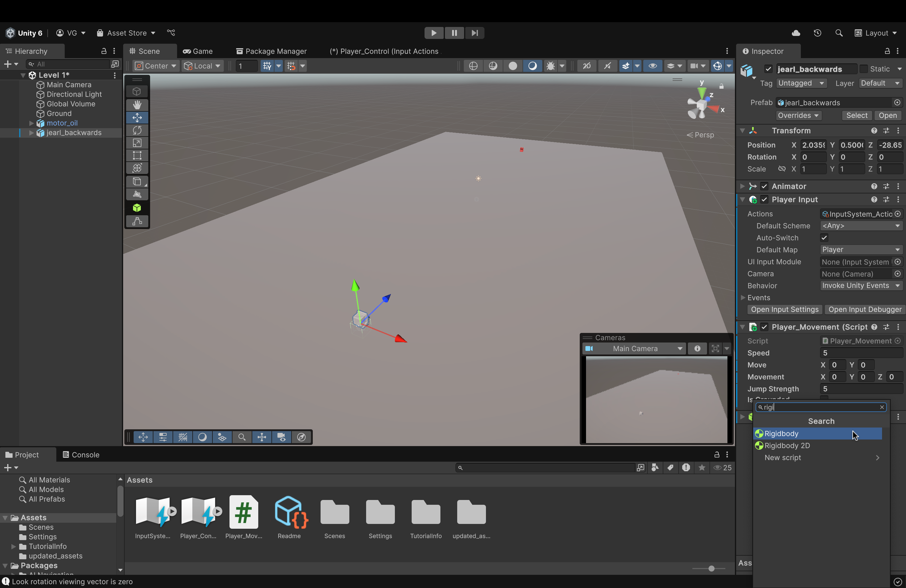Expand the Events foldout
The image size is (906, 588).
[743, 298]
